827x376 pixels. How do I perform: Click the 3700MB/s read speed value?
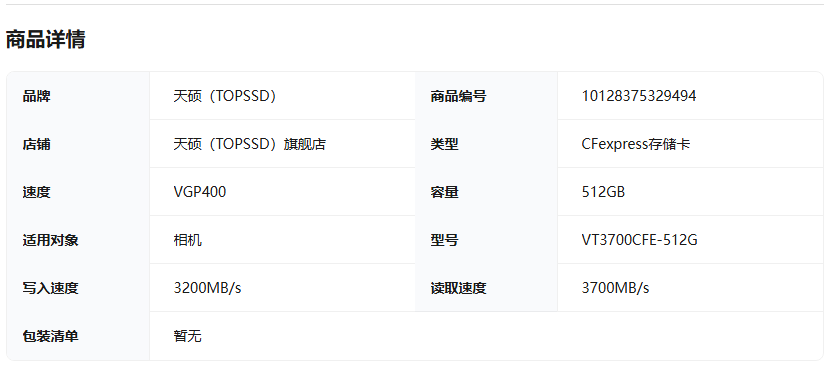point(616,288)
